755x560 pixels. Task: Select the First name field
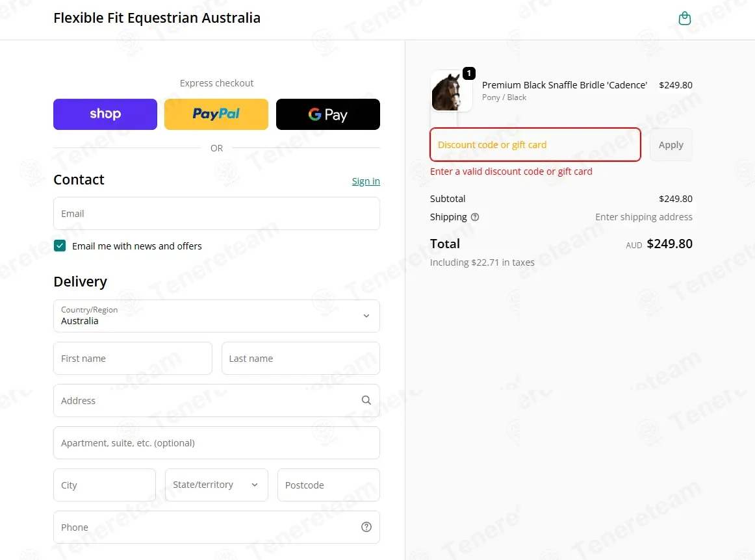[x=133, y=358]
